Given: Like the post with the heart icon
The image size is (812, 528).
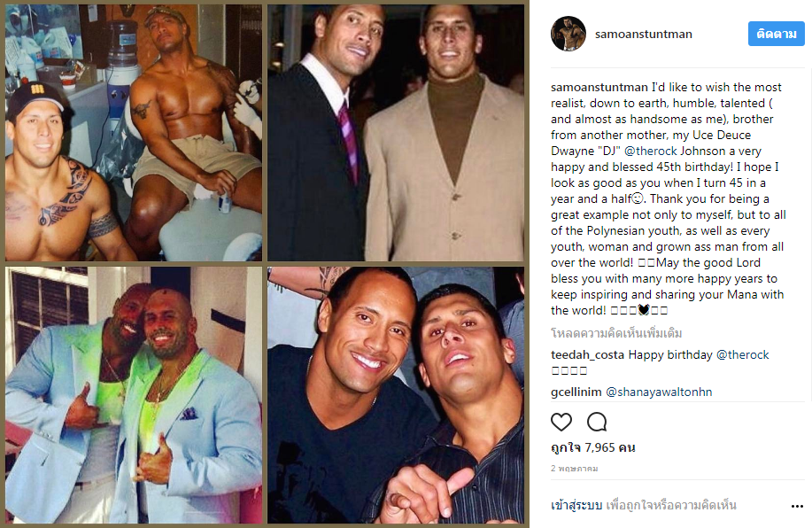Looking at the screenshot, I should (x=561, y=422).
